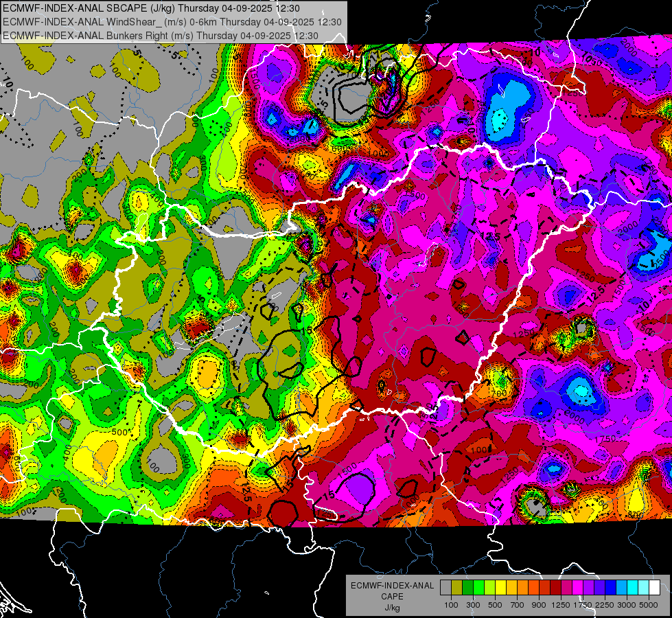672x618 pixels.
Task: Click the WindShear 0-6km title line
Action: coord(172,22)
